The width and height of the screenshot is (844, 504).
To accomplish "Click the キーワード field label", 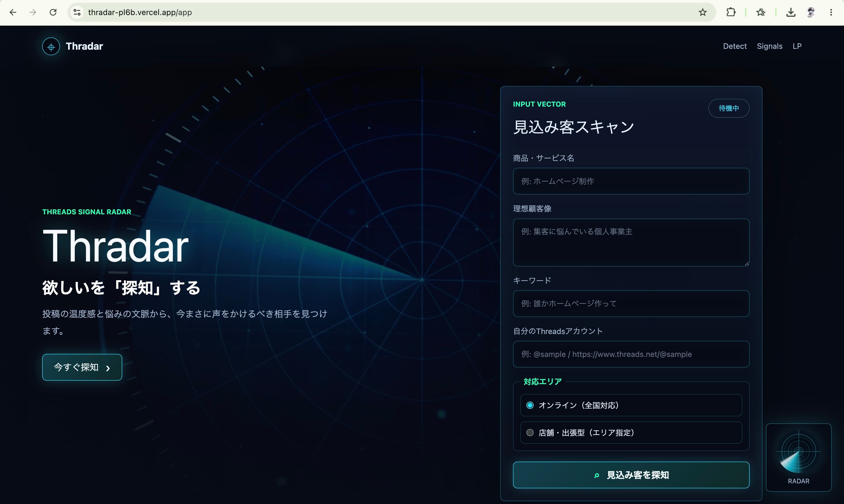I will (532, 280).
